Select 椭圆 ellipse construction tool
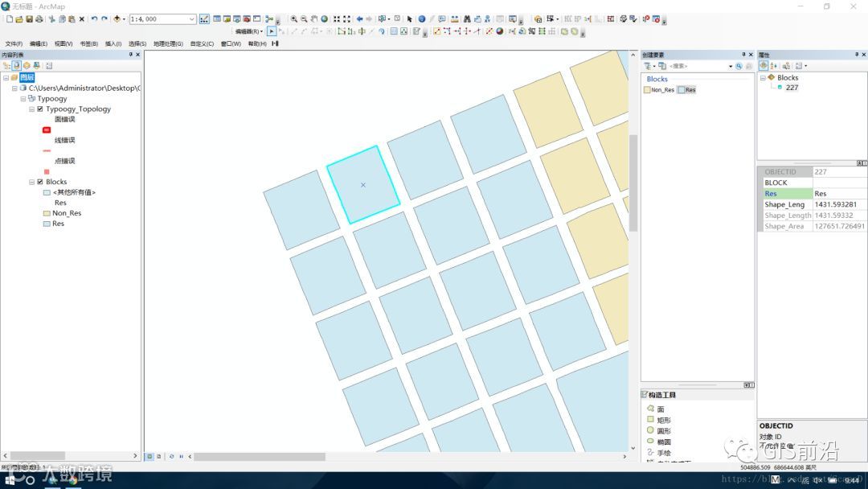 [x=659, y=442]
